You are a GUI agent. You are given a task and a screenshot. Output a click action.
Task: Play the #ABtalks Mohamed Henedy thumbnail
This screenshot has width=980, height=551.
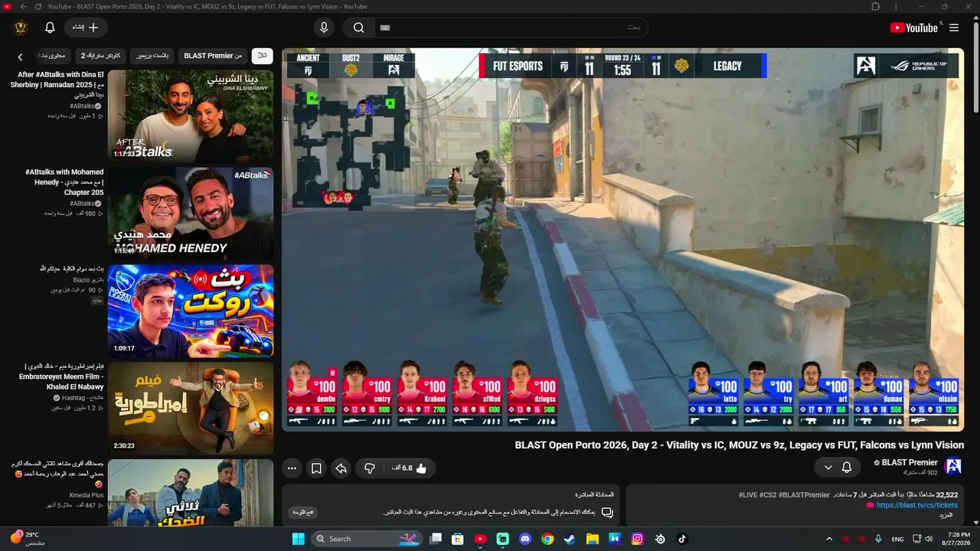[191, 214]
